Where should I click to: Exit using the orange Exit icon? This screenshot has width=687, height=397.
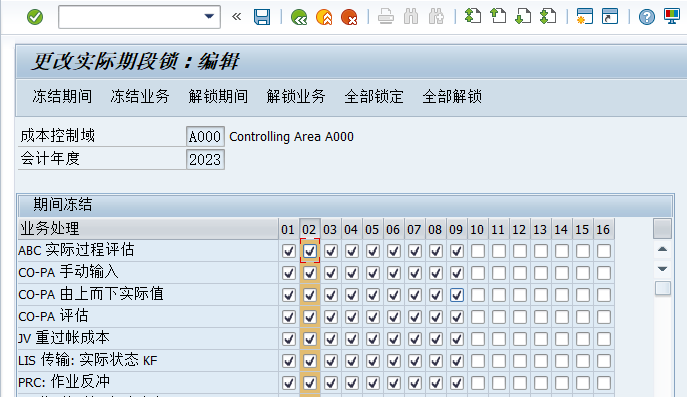[324, 17]
